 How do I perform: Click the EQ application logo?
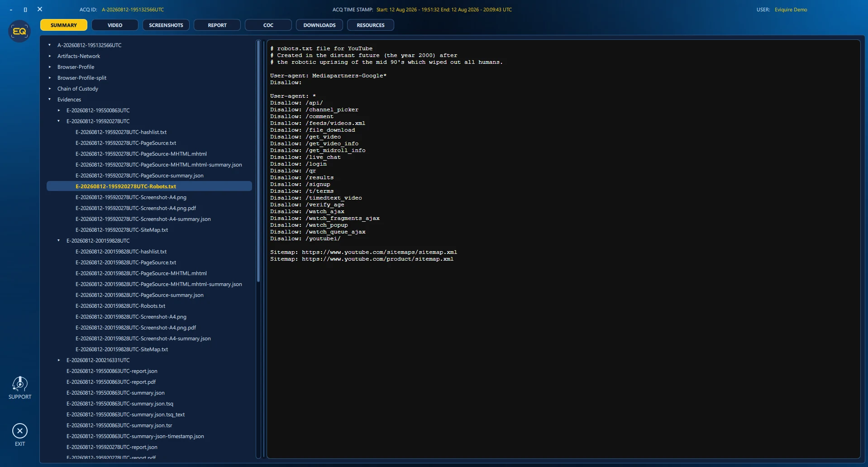point(19,31)
